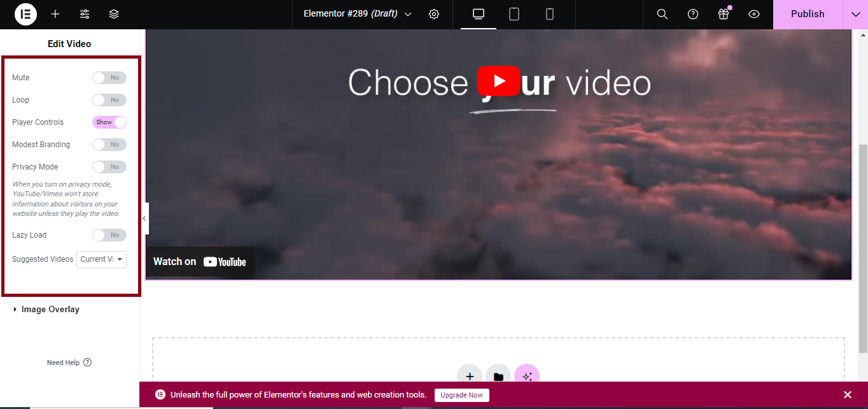868x409 pixels.
Task: Click the Need Help link
Action: (69, 362)
